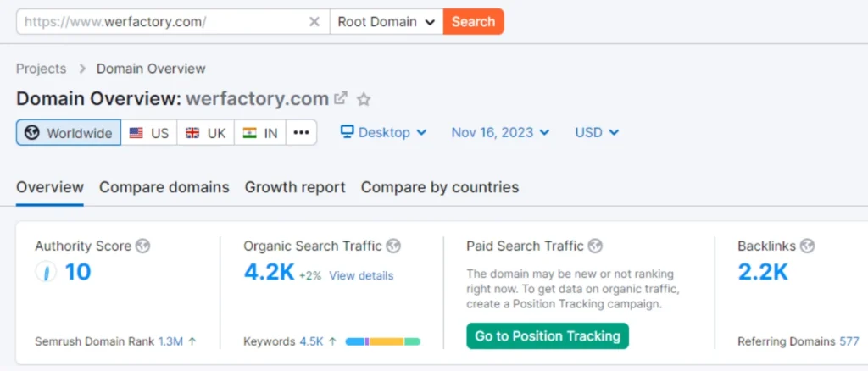Open the USD currency dropdown
Image resolution: width=868 pixels, height=371 pixels.
click(x=597, y=133)
